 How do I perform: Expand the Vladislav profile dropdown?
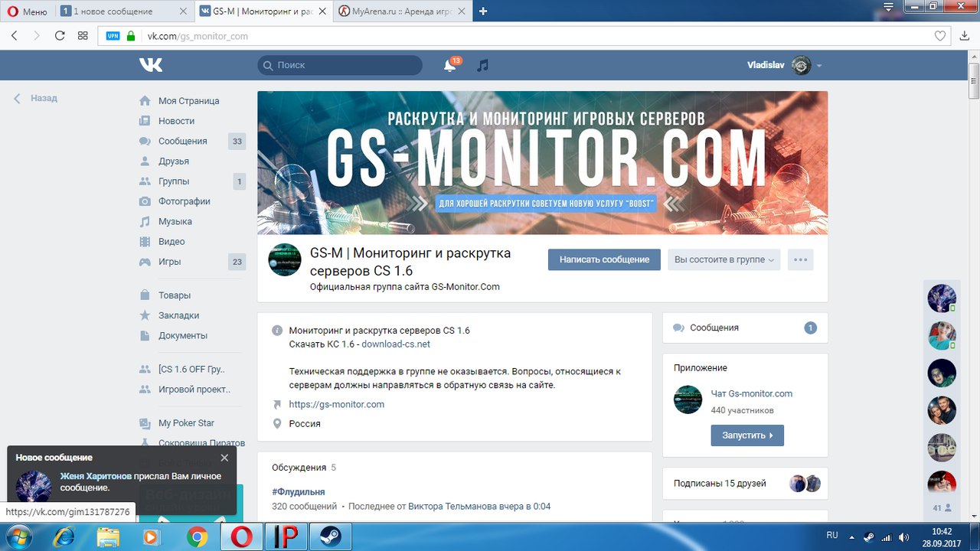(819, 66)
